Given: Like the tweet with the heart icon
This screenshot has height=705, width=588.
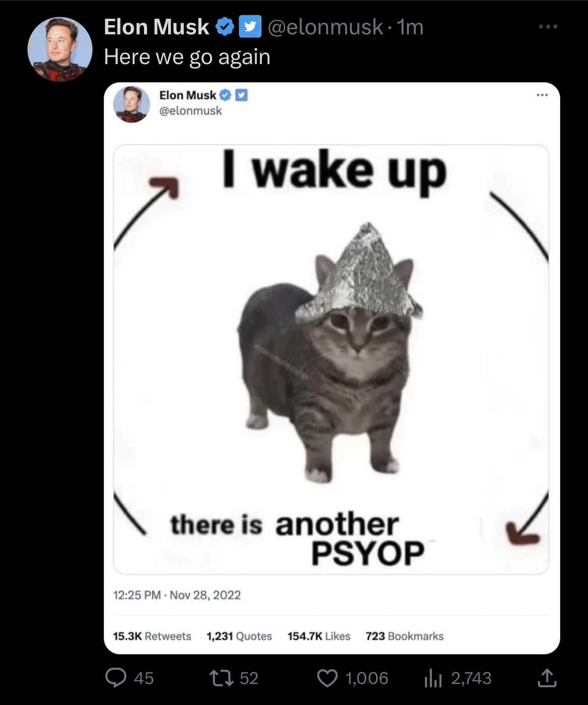Looking at the screenshot, I should pos(327,678).
